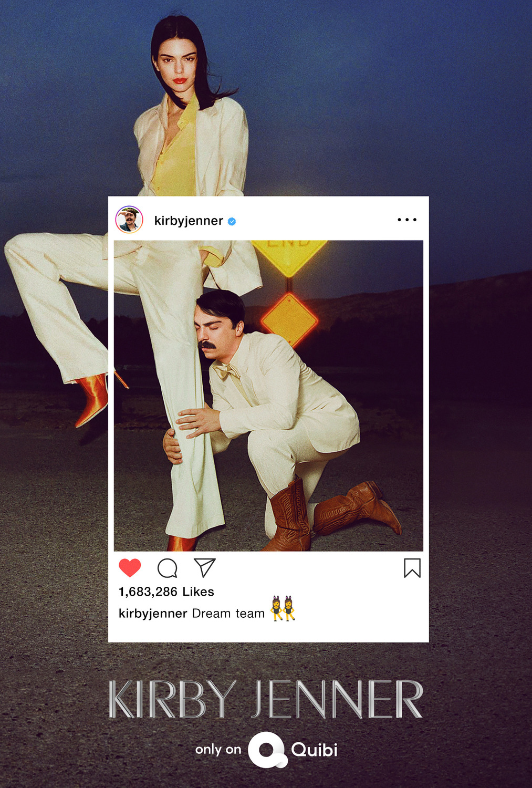The image size is (532, 788).
Task: Click the dancing twins emoji in the caption
Action: point(283,608)
